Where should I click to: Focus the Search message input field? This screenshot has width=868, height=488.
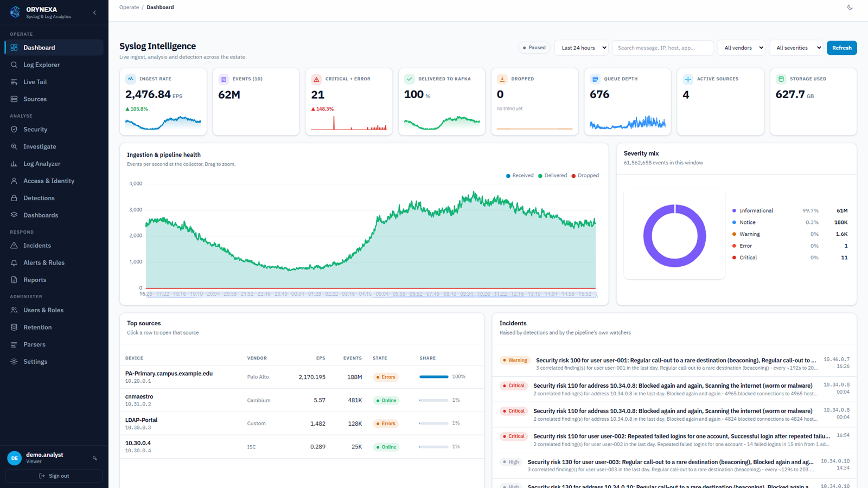[662, 48]
